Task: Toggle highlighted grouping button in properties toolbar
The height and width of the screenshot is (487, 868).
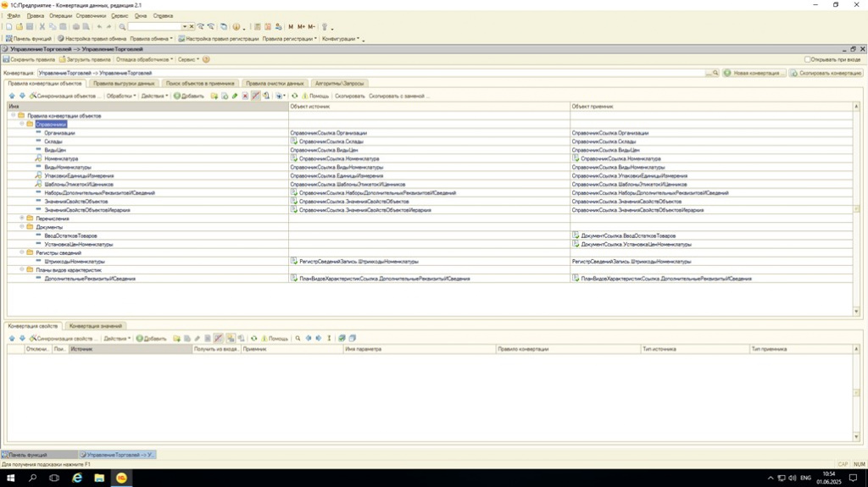Action: (x=231, y=338)
